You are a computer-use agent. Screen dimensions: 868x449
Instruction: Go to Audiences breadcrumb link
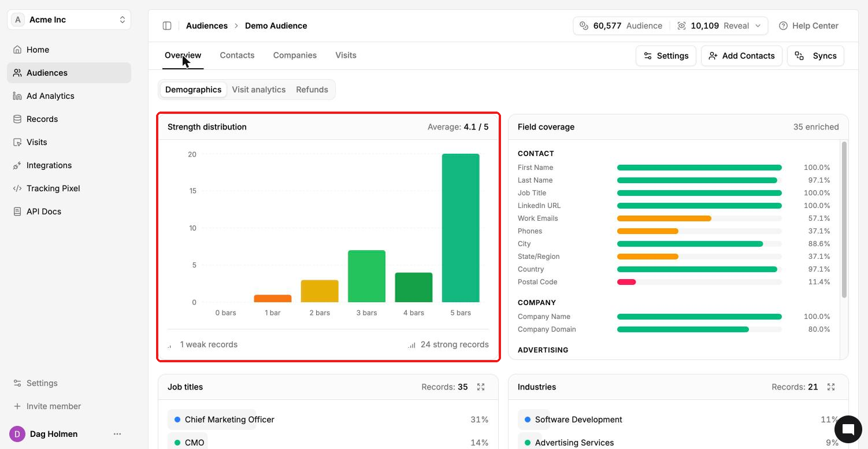(x=207, y=25)
